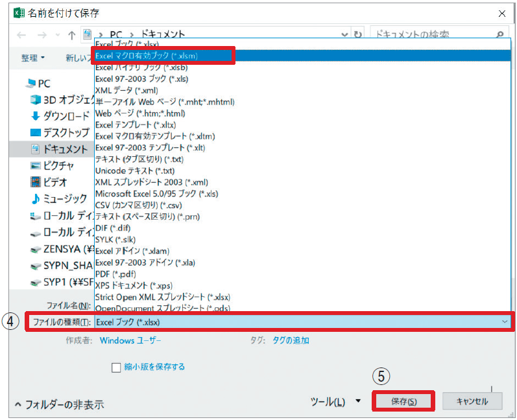Screen dimensions: 517x420
Task: Click the video film icon
Action: click(35, 182)
